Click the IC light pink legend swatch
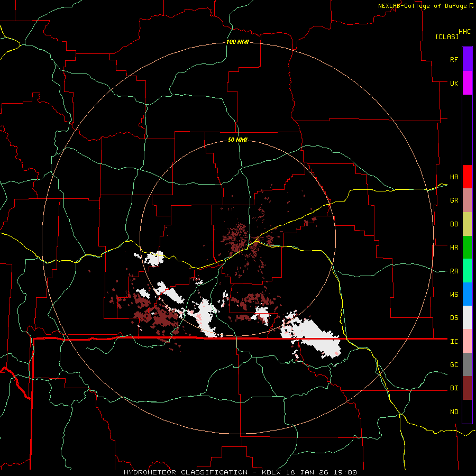 pyautogui.click(x=467, y=341)
